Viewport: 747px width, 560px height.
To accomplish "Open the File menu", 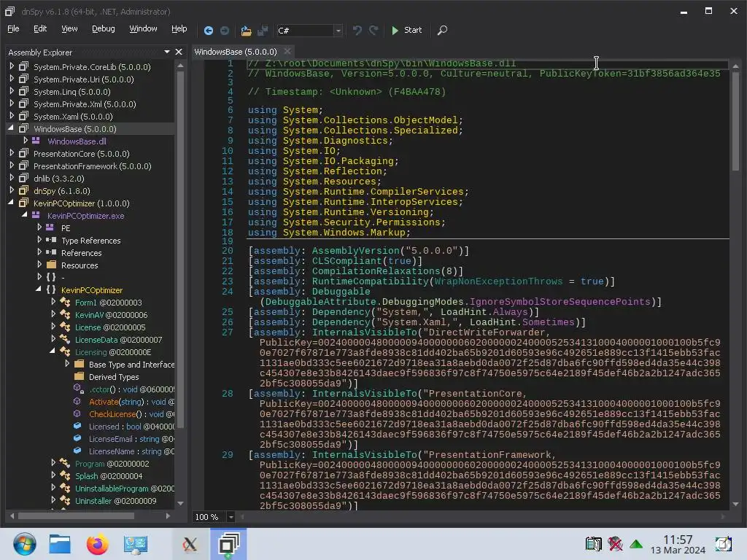I will [13, 28].
